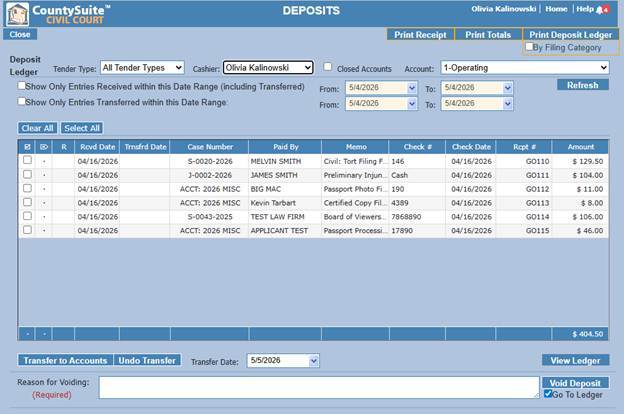Screen dimensions: 624x414
Task: Open the notifications bell icon
Action: (602, 10)
